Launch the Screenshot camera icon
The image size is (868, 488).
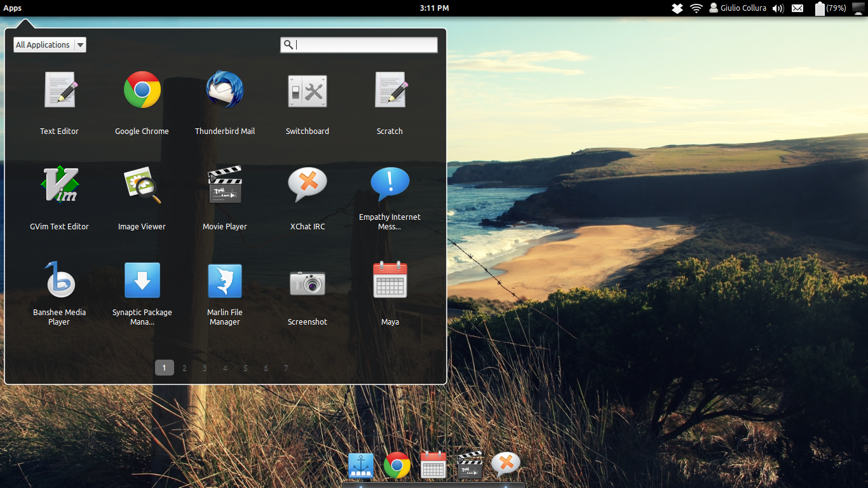[x=308, y=283]
